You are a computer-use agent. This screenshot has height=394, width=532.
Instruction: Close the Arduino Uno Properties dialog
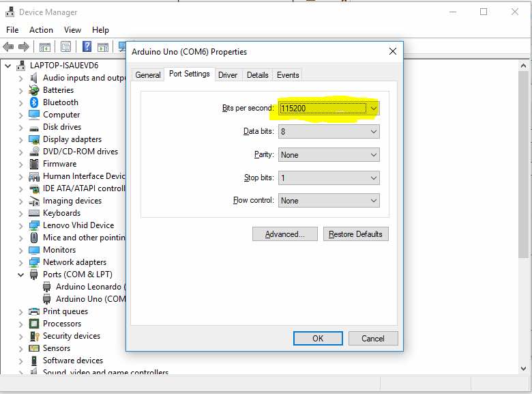(393, 52)
